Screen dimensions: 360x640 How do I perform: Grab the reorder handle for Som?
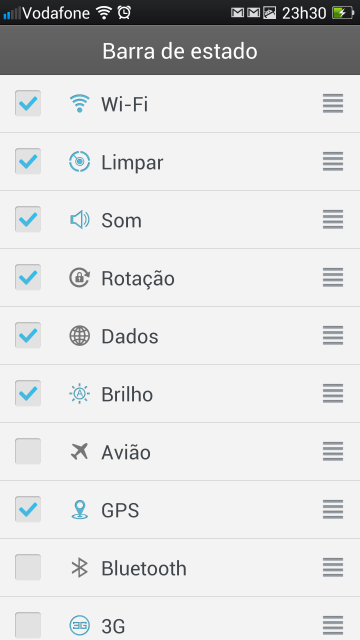(333, 219)
